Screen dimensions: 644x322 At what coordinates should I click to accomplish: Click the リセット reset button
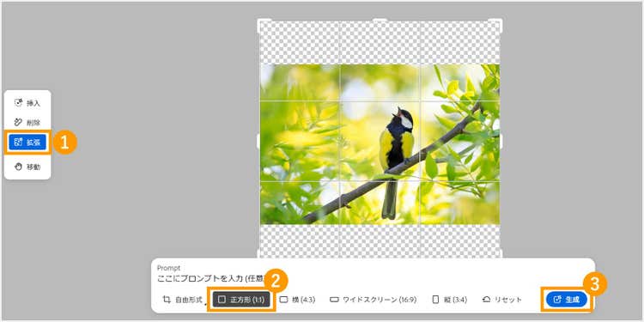pyautogui.click(x=502, y=300)
